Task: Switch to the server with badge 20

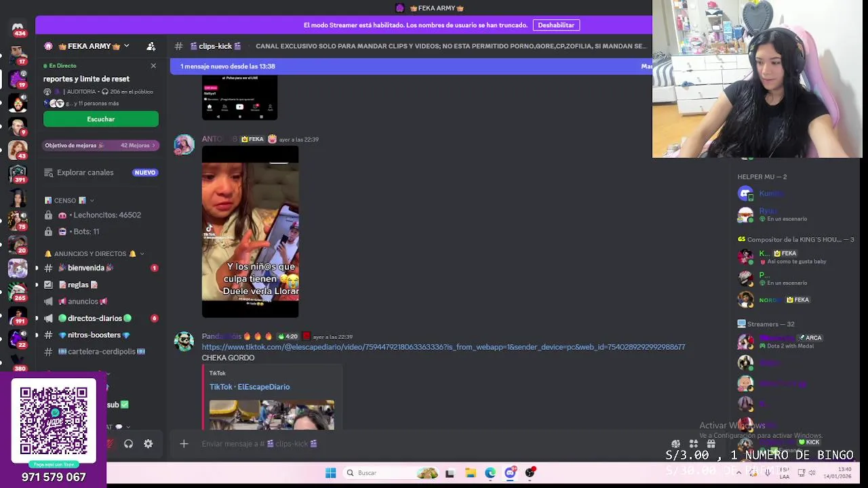Action: [18, 245]
